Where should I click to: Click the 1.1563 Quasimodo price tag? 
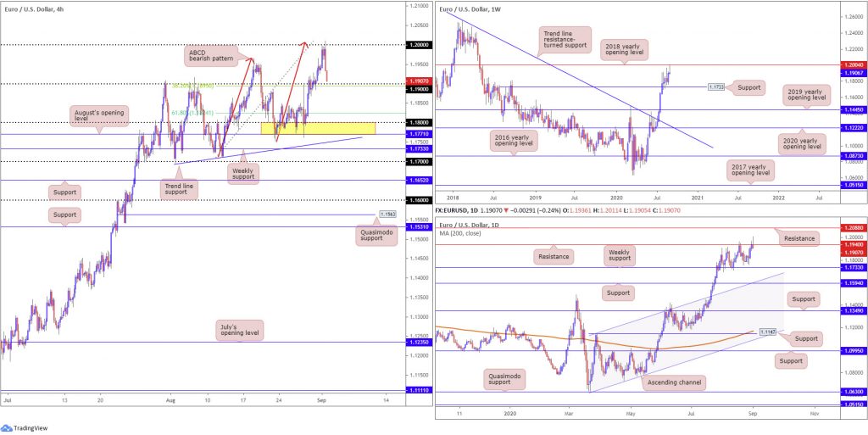(386, 214)
